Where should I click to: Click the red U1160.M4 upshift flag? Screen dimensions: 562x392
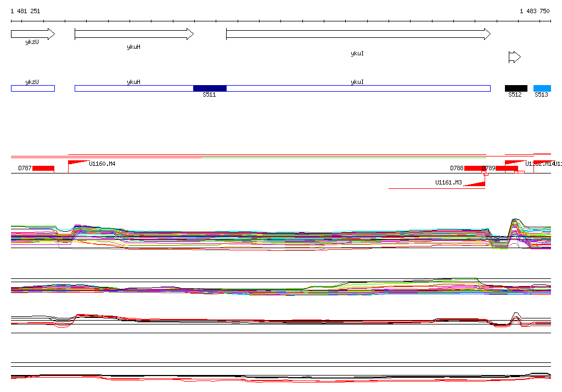[78, 163]
